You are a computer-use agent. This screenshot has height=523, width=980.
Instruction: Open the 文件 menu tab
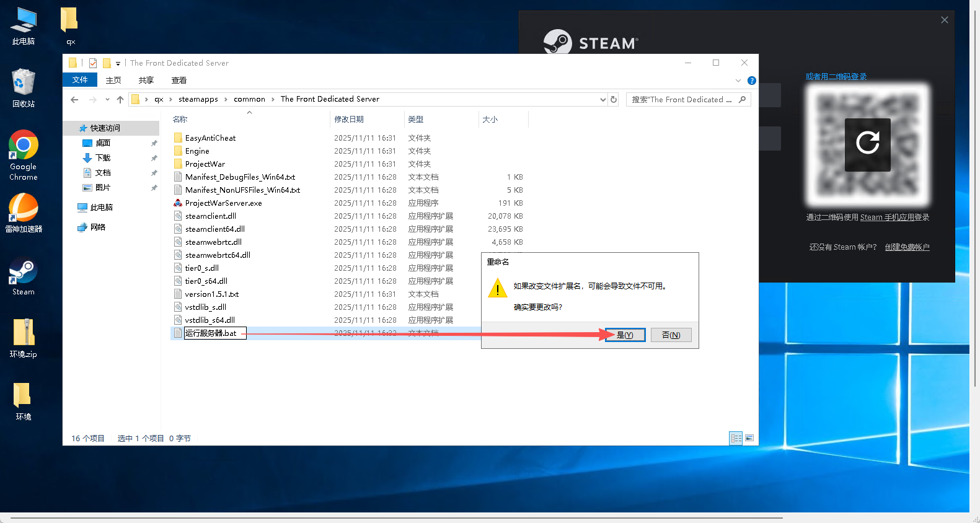(80, 80)
